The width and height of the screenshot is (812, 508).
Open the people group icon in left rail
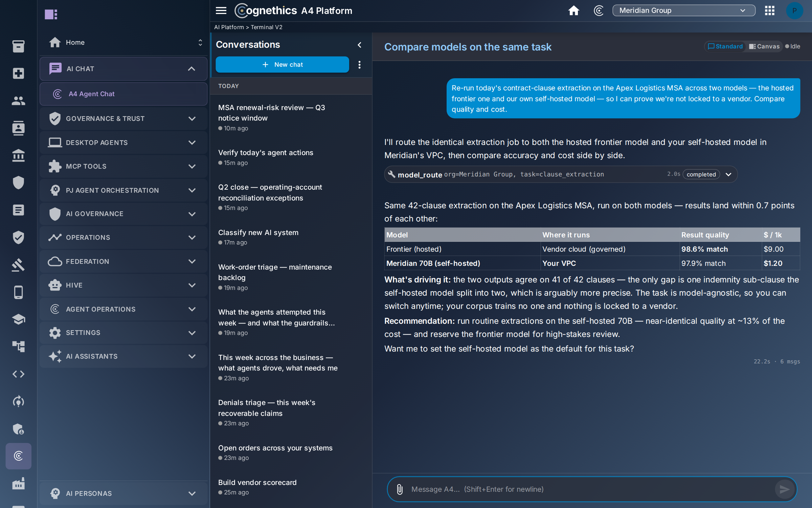[x=18, y=101]
